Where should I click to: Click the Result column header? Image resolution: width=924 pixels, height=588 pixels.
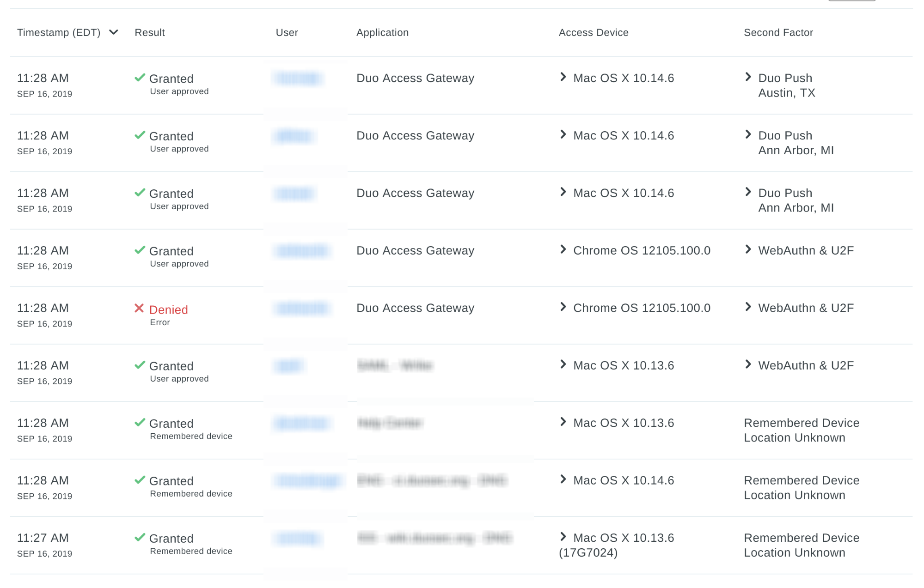[150, 32]
